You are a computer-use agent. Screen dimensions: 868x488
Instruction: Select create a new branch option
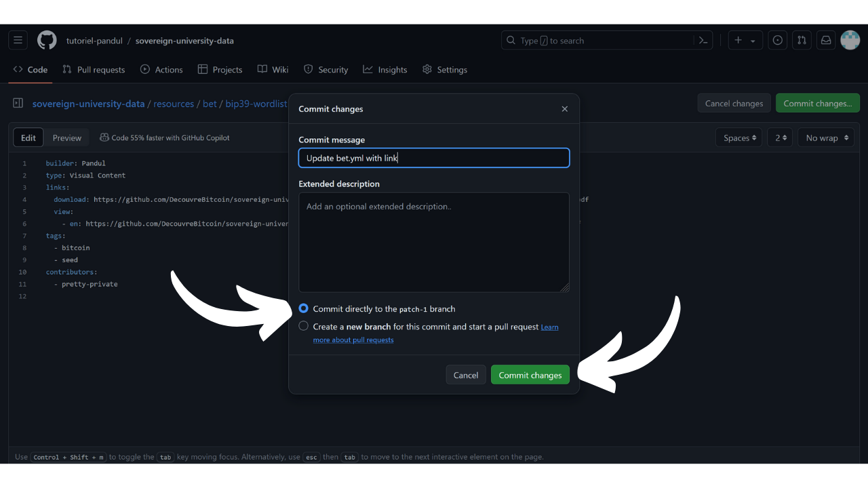[304, 326]
